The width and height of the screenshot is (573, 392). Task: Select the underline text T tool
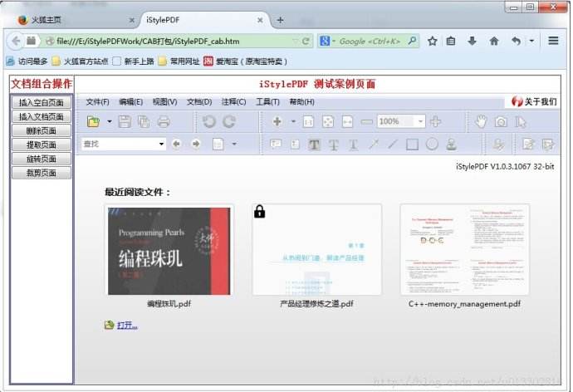click(353, 145)
